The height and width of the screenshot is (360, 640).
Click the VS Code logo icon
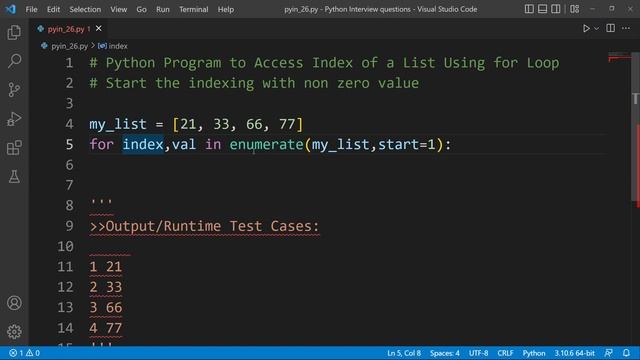(11, 9)
